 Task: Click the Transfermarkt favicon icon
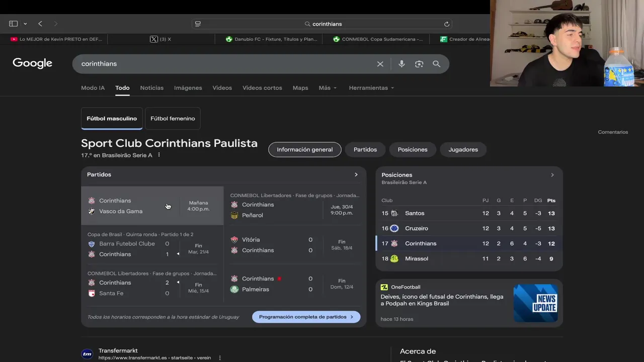[x=87, y=354]
